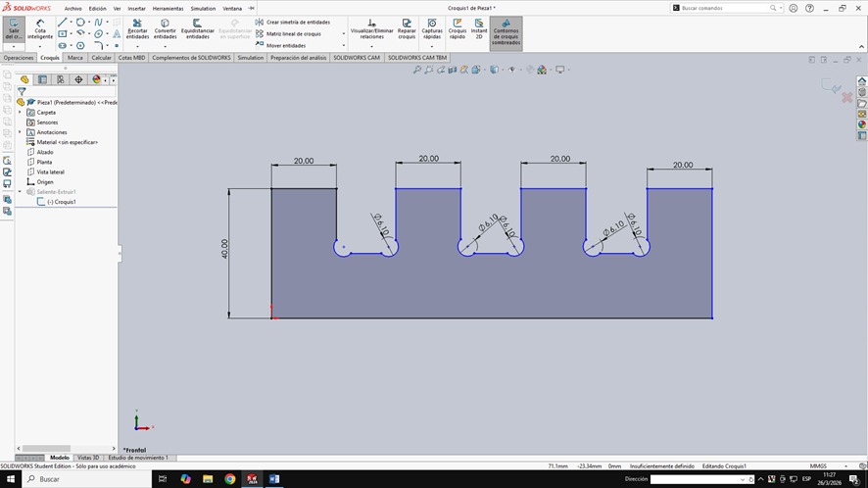Select the Spline sketch tool
Image resolution: width=868 pixels, height=488 pixels.
coord(99,23)
